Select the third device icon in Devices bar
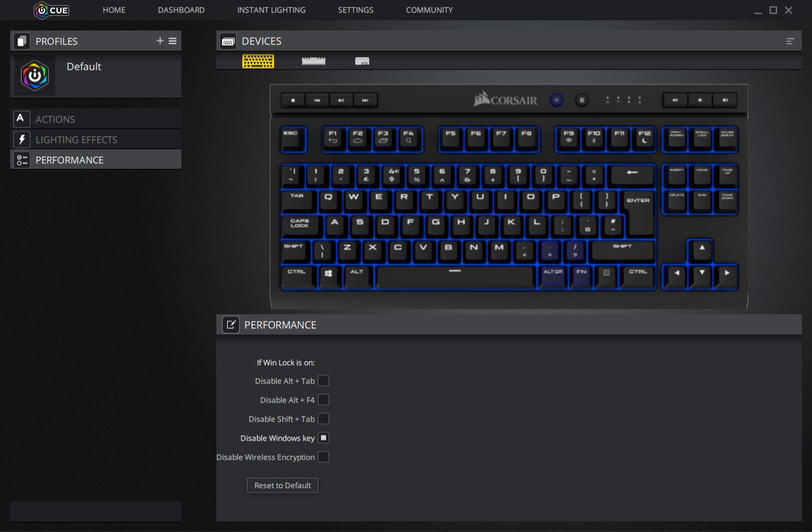 [x=362, y=62]
